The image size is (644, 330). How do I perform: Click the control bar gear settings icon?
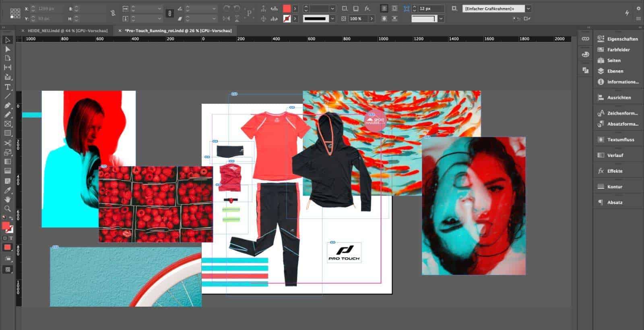(x=638, y=8)
